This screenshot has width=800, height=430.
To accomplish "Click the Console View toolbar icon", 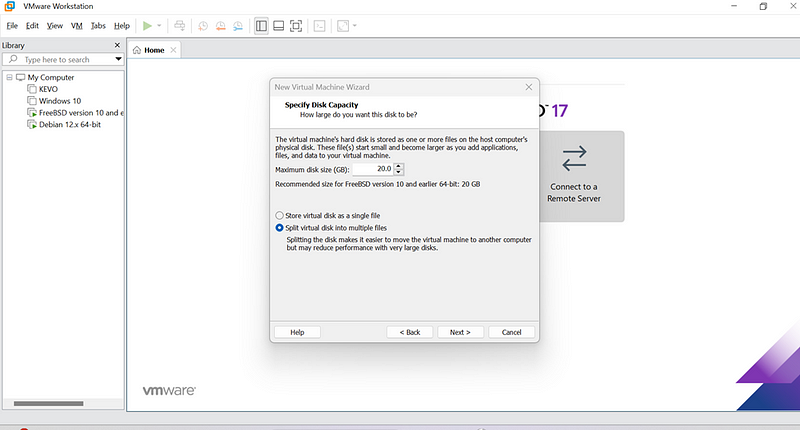I will click(x=319, y=26).
